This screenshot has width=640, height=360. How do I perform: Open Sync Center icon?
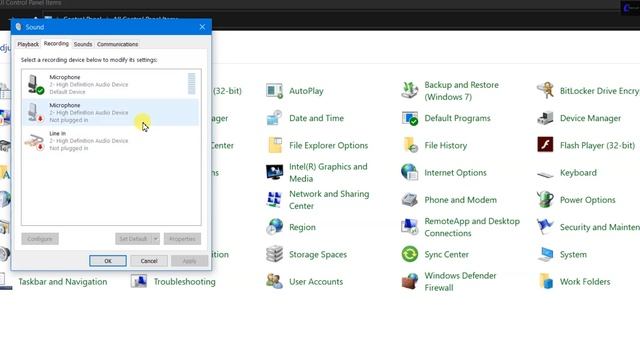[409, 254]
